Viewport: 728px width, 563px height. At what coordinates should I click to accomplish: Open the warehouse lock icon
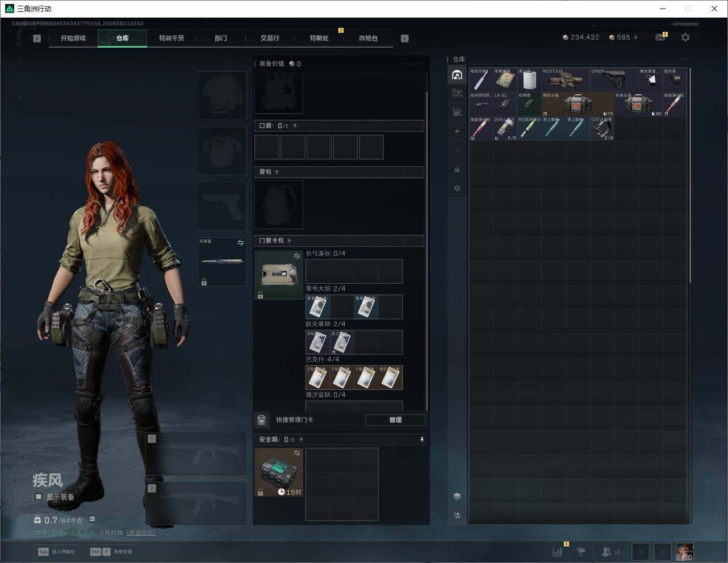pyautogui.click(x=457, y=169)
